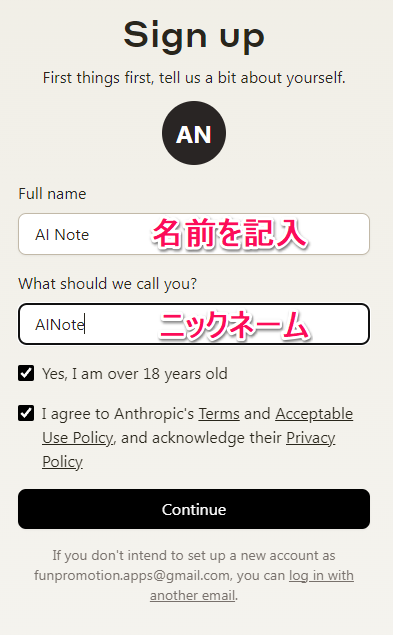Focus the Full name input field
The image size is (393, 635).
pyautogui.click(x=194, y=234)
